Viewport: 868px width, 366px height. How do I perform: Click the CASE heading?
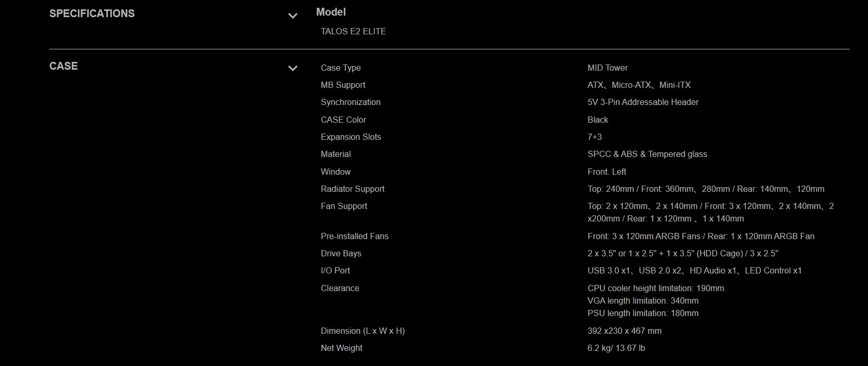(x=63, y=66)
